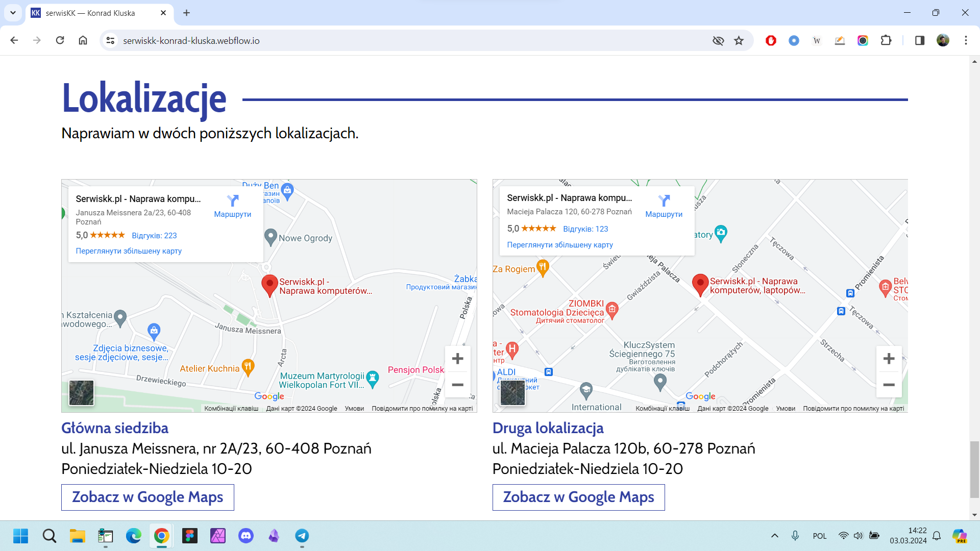
Task: Click the red Serwiskk.pl pin on right map
Action: point(700,285)
